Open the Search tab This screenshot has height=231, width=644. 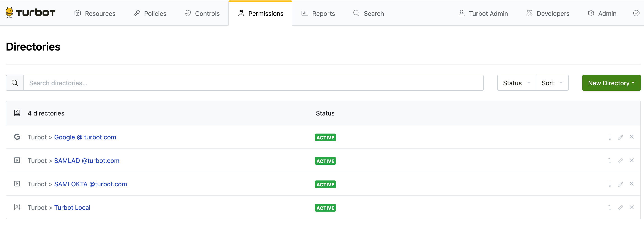(x=369, y=14)
